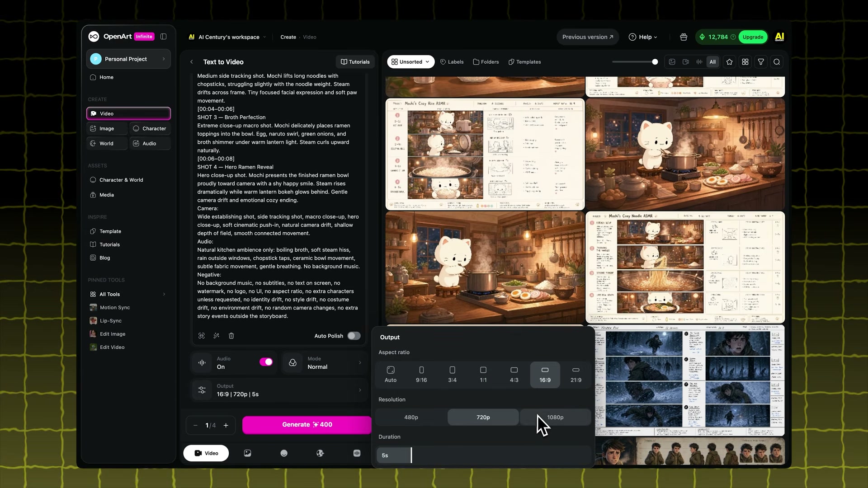The image size is (868, 488).
Task: Select Audio under Create
Action: click(150, 143)
